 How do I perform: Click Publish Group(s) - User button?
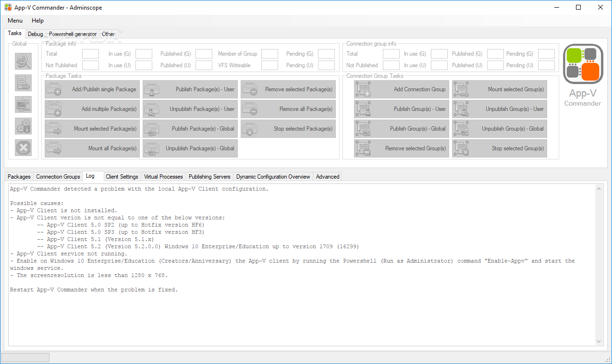402,109
